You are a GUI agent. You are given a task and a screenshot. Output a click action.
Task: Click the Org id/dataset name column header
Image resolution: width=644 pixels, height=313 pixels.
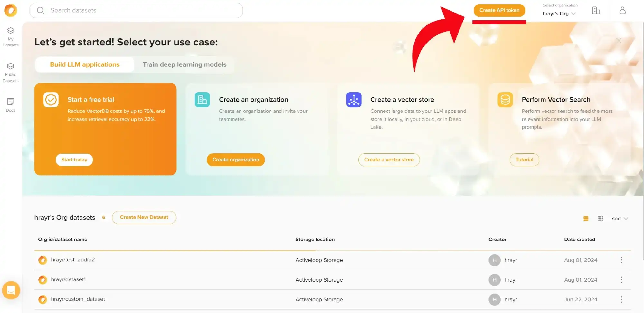62,240
